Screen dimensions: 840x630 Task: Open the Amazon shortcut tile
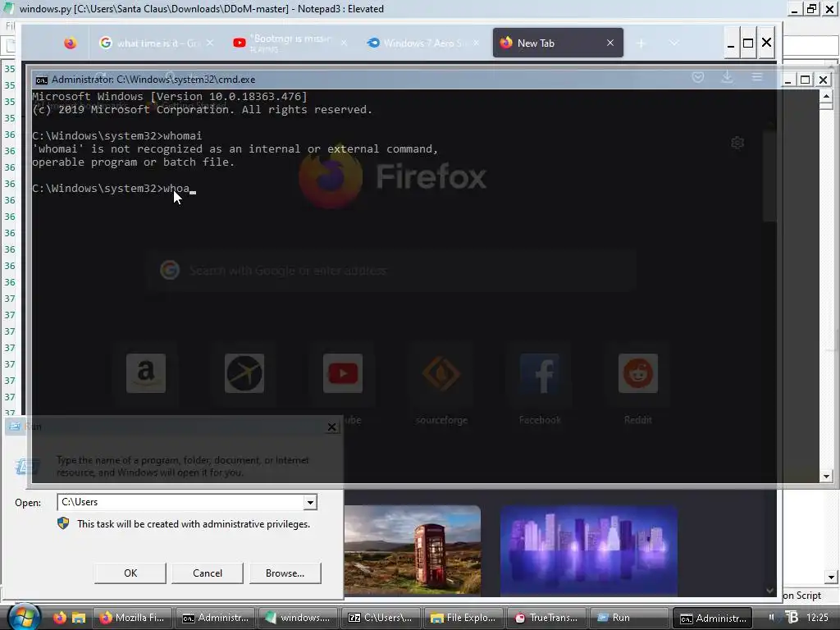[x=146, y=373]
